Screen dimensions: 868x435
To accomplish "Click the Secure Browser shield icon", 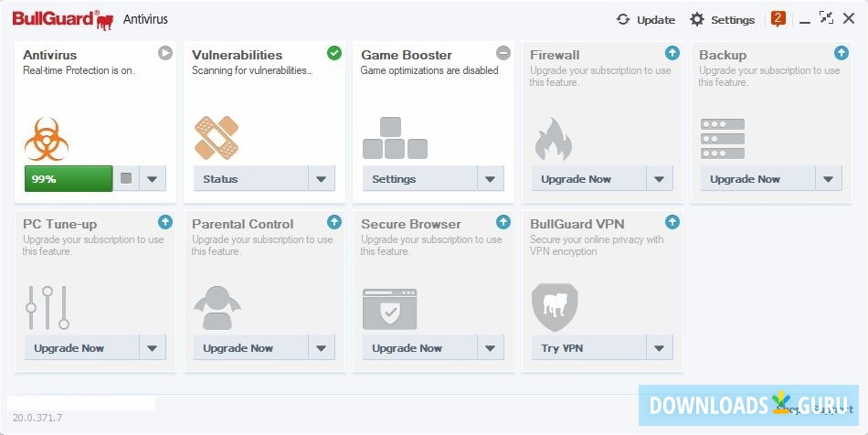I will pyautogui.click(x=390, y=308).
